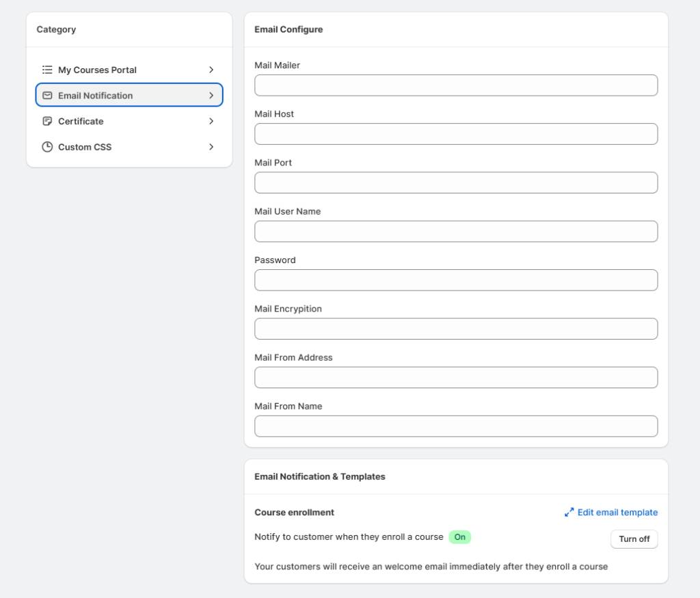Click the Category panel heading
The height and width of the screenshot is (598, 700).
pyautogui.click(x=56, y=29)
